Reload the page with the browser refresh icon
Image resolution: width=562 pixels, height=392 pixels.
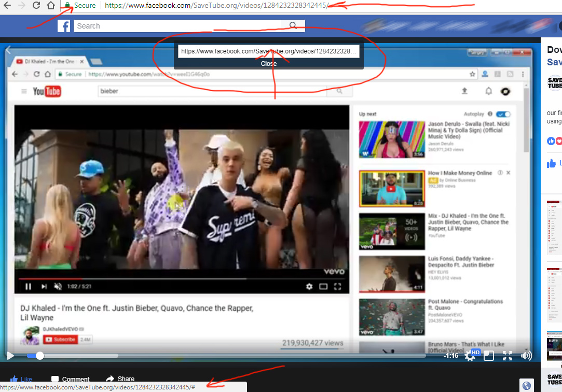tap(36, 6)
